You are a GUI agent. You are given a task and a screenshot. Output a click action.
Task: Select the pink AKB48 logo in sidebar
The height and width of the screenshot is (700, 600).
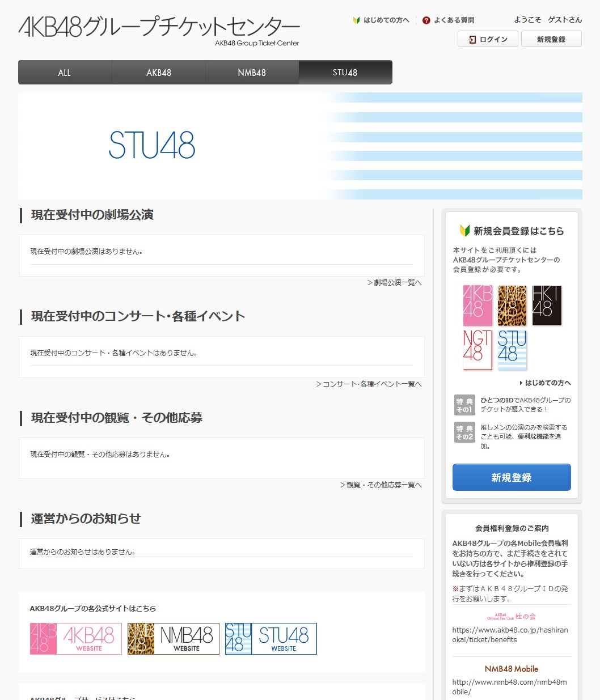click(x=478, y=306)
